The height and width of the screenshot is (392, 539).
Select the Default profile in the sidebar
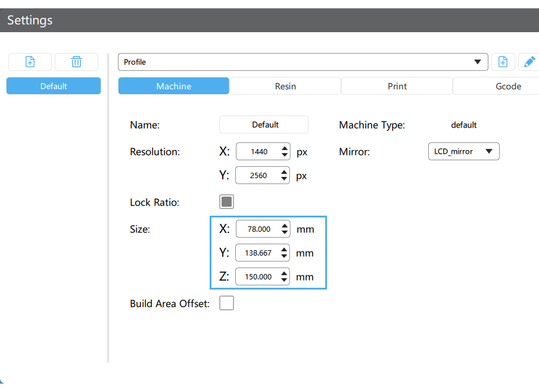point(53,86)
